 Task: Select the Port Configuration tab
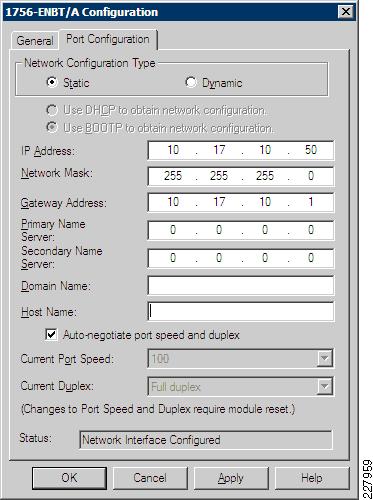[108, 39]
